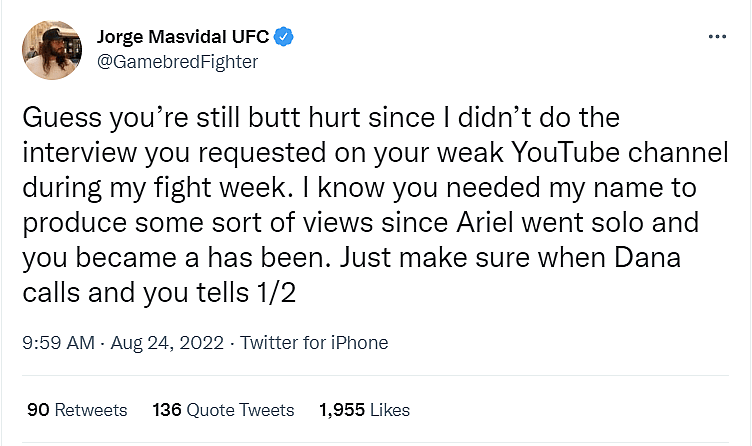Open the @GamebredFighter handle link
Screen dimensions: 752x446
pyautogui.click(x=177, y=62)
